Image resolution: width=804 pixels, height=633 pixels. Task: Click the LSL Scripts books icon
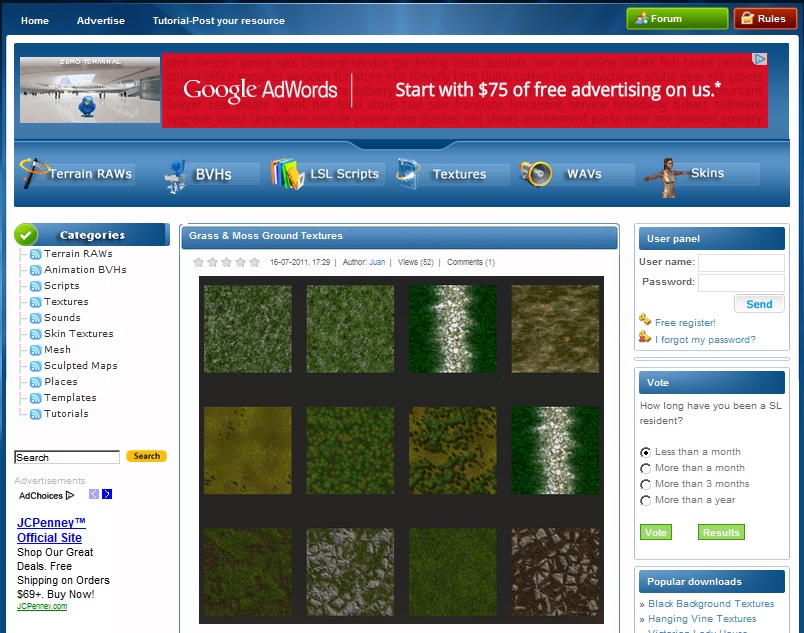[x=287, y=174]
